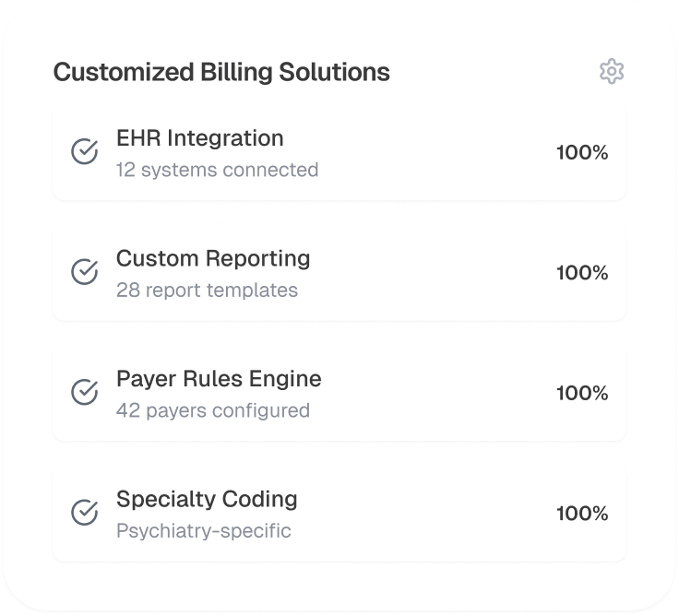
Task: Click the Custom Reporting 100% value
Action: click(x=582, y=273)
